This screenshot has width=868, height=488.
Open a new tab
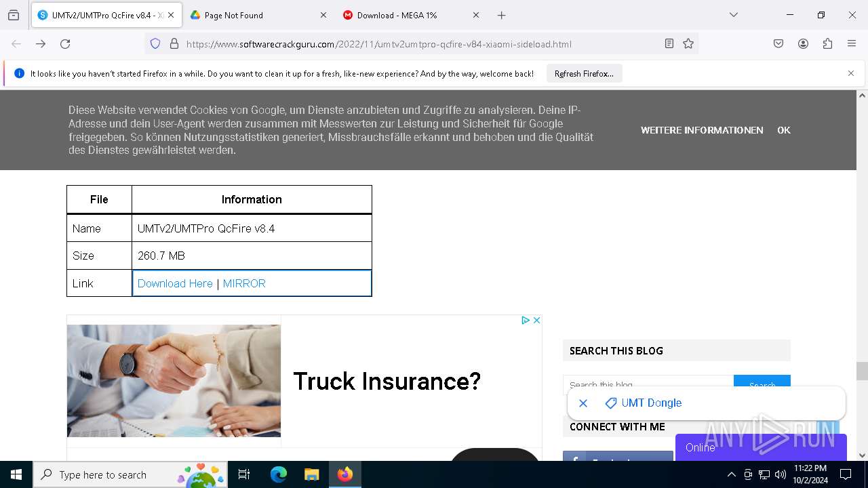point(502,15)
